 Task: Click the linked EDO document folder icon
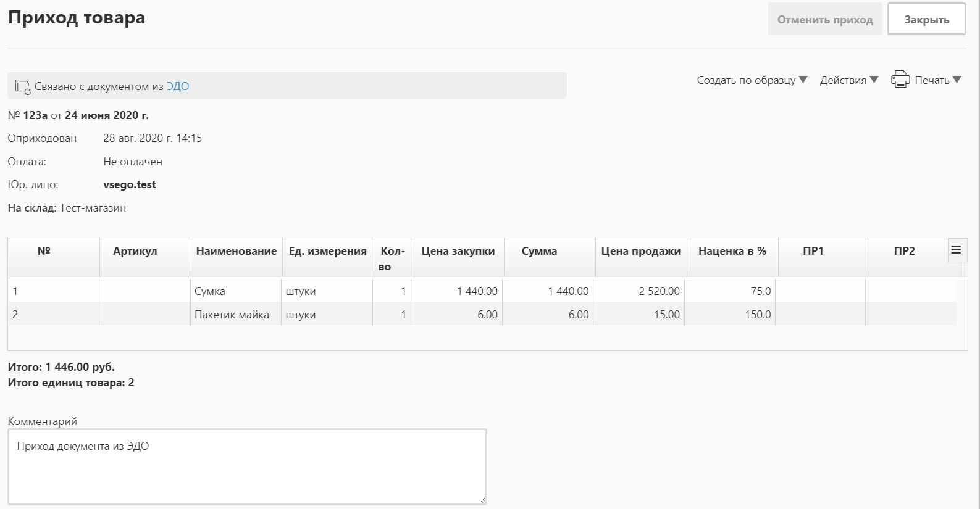pyautogui.click(x=23, y=87)
